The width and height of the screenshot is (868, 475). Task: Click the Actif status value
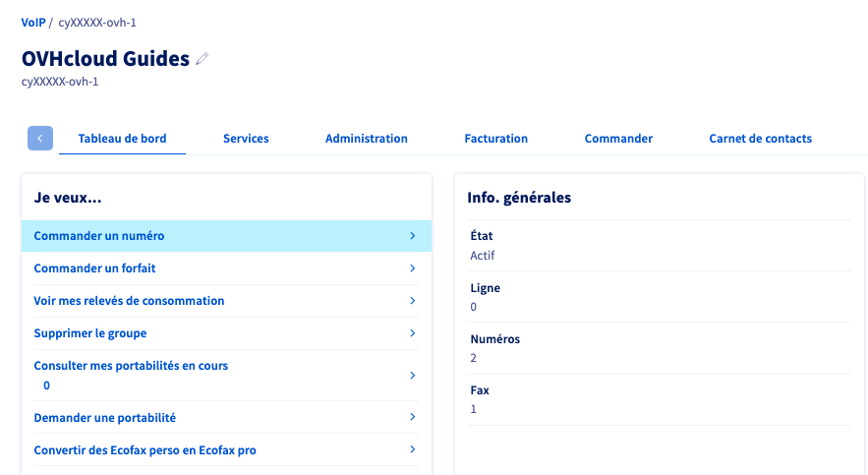(483, 256)
